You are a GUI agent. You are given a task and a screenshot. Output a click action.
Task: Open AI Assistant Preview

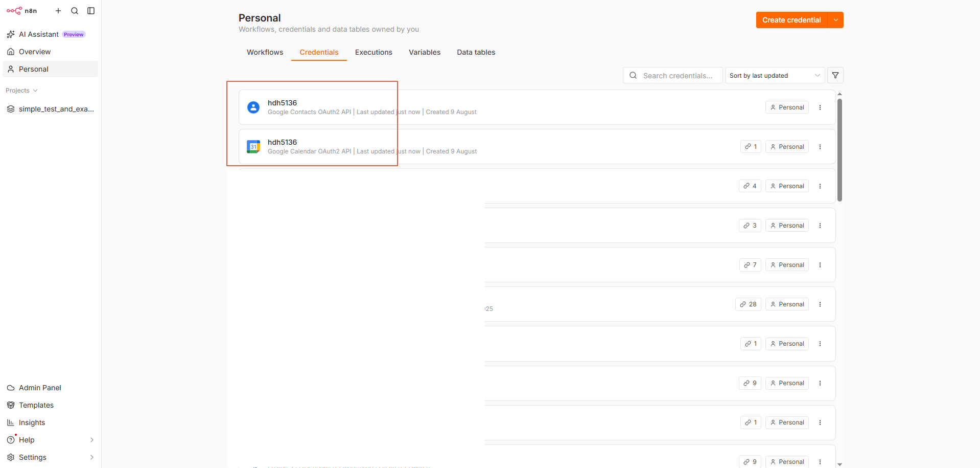[x=50, y=34]
